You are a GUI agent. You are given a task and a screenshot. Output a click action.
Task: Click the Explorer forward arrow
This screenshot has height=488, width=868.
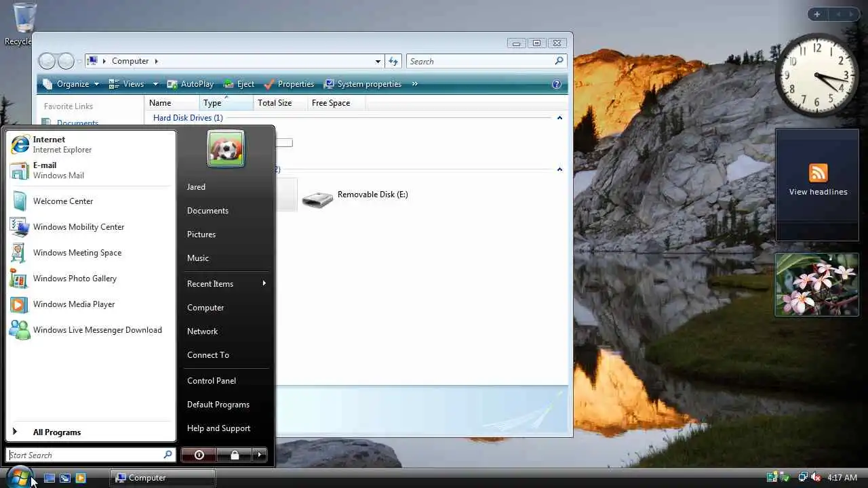66,61
